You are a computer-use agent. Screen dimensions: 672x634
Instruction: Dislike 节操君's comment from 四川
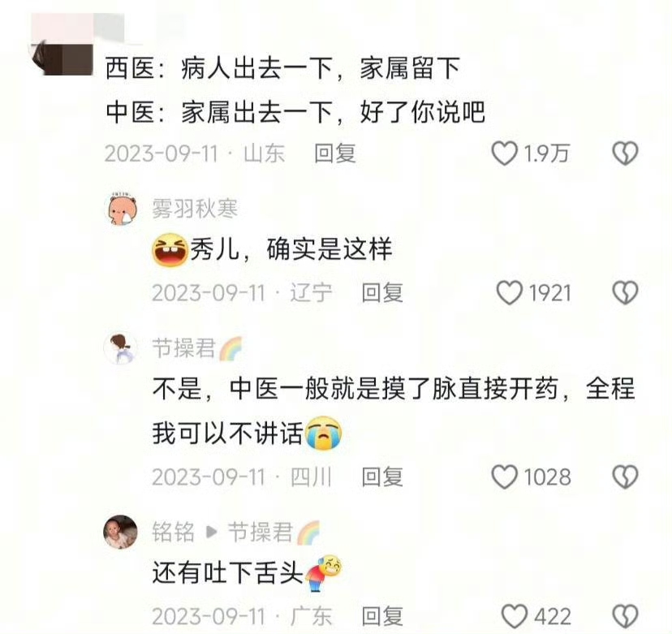point(625,477)
